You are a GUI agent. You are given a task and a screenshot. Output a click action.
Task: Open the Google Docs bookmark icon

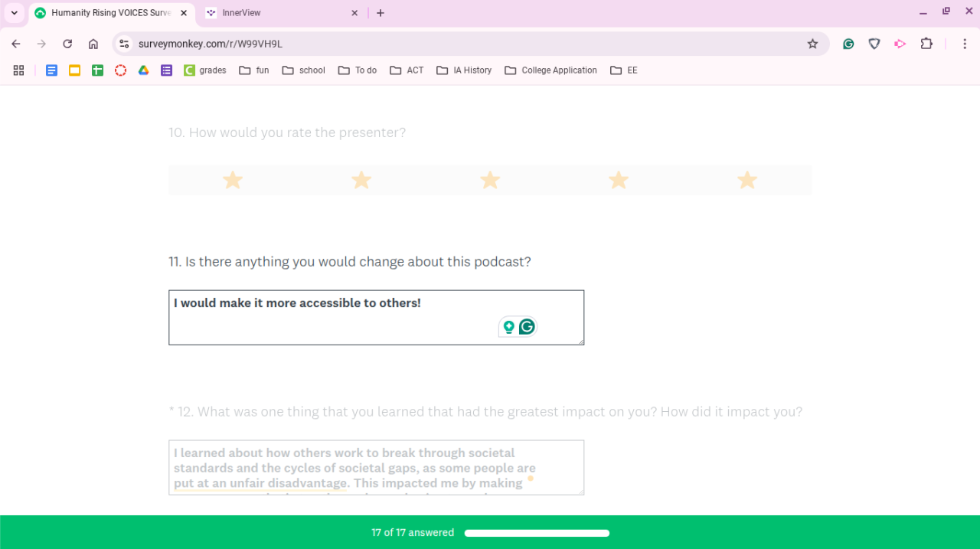(51, 70)
